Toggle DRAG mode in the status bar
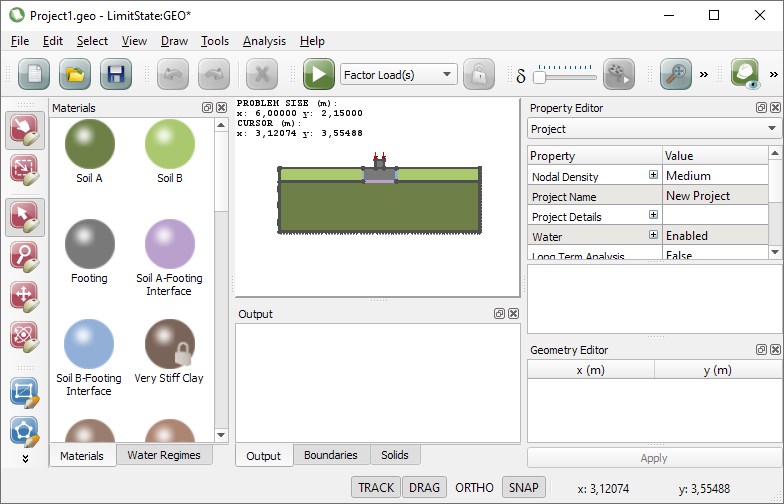 click(x=426, y=488)
